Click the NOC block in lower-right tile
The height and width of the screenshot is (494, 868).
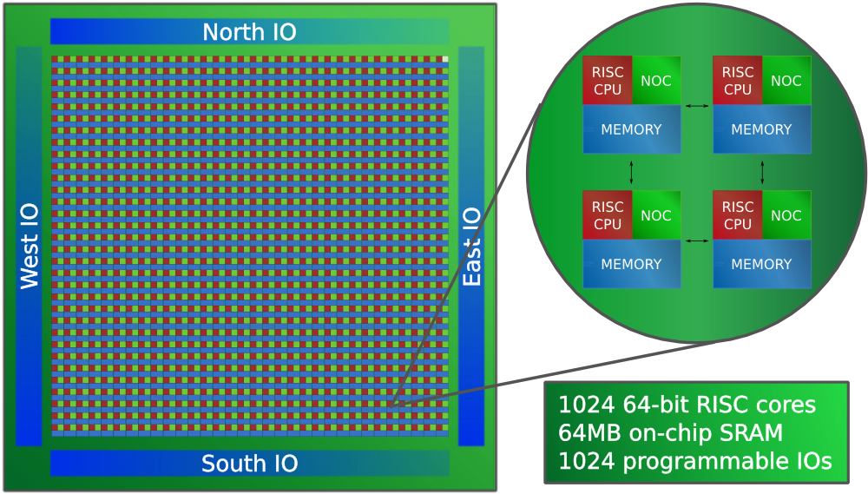(x=786, y=215)
